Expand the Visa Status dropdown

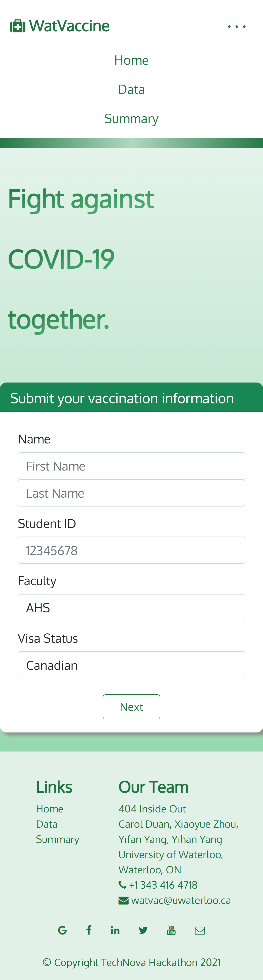tap(131, 665)
